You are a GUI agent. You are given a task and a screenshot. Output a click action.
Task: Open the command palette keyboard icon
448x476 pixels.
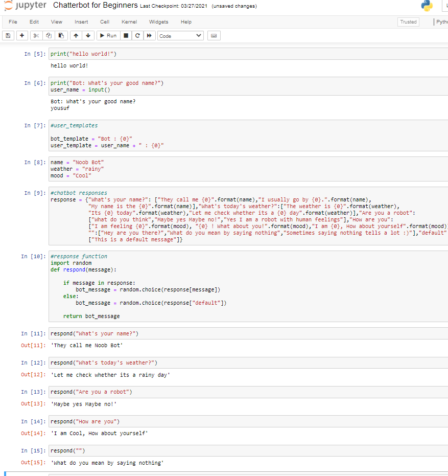214,36
